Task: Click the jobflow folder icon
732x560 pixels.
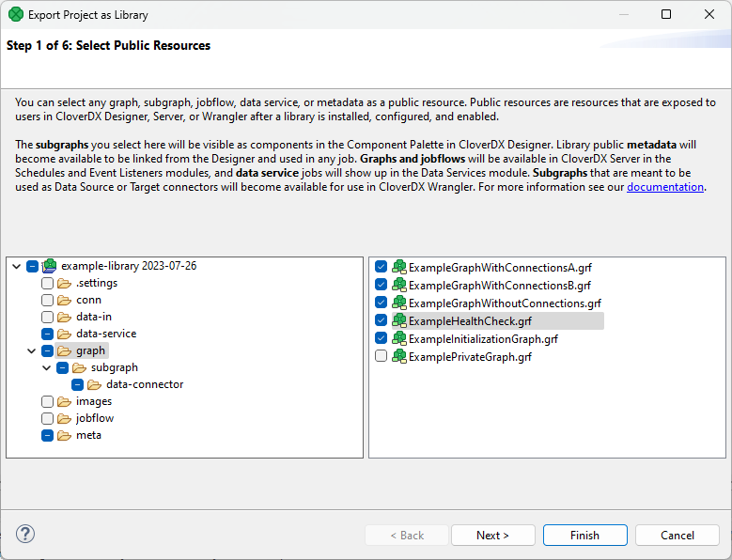Action: point(65,418)
